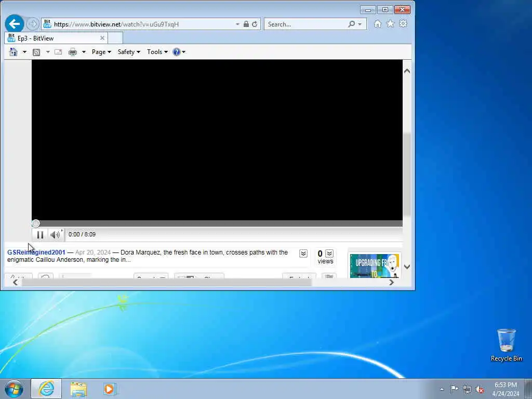Maximize the Internet Explorer window
Image resolution: width=532 pixels, height=399 pixels.
pos(385,9)
